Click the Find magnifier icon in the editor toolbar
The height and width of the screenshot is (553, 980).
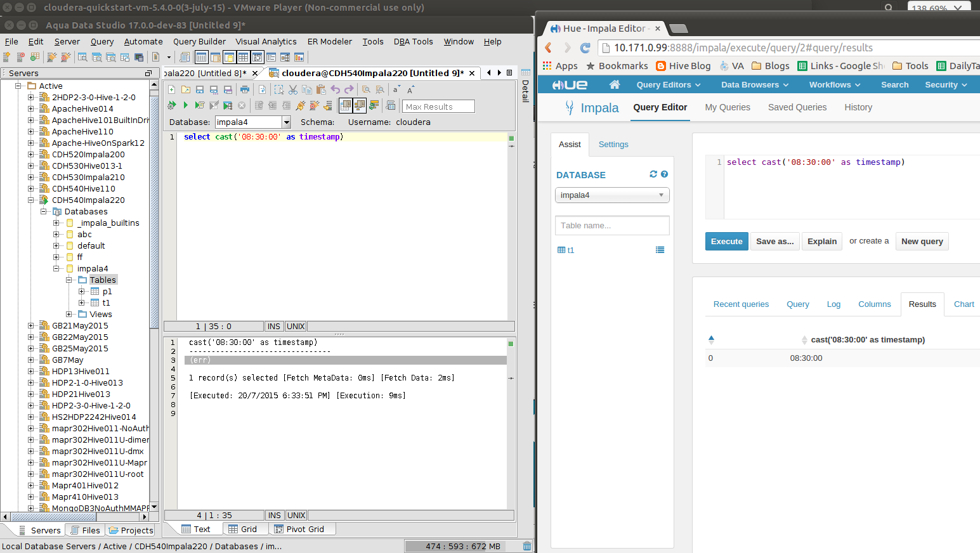coord(366,89)
